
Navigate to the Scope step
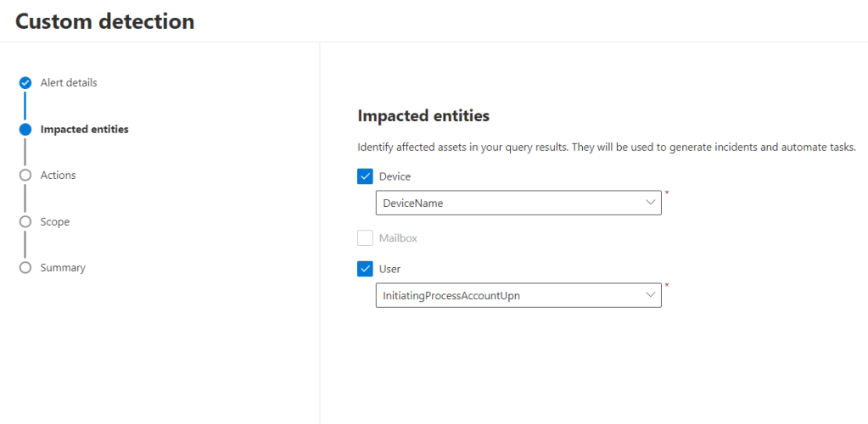click(55, 222)
